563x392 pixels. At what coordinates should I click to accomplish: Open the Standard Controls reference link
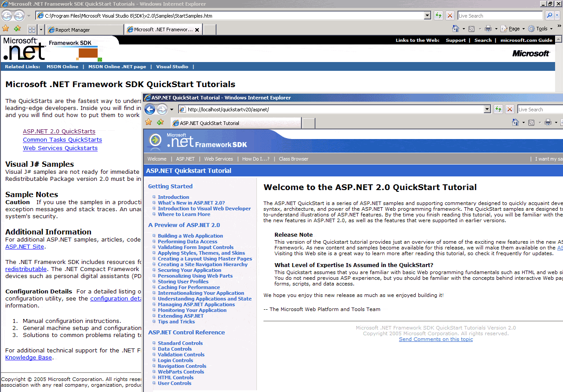[180, 343]
